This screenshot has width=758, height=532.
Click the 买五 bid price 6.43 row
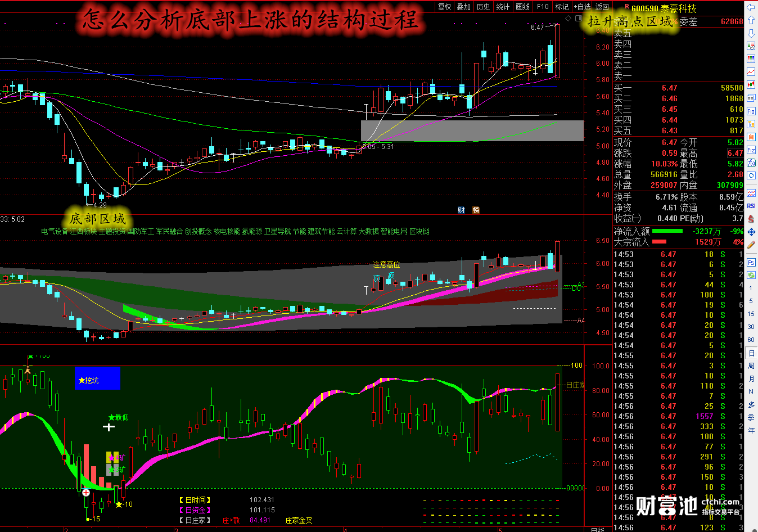tap(678, 131)
